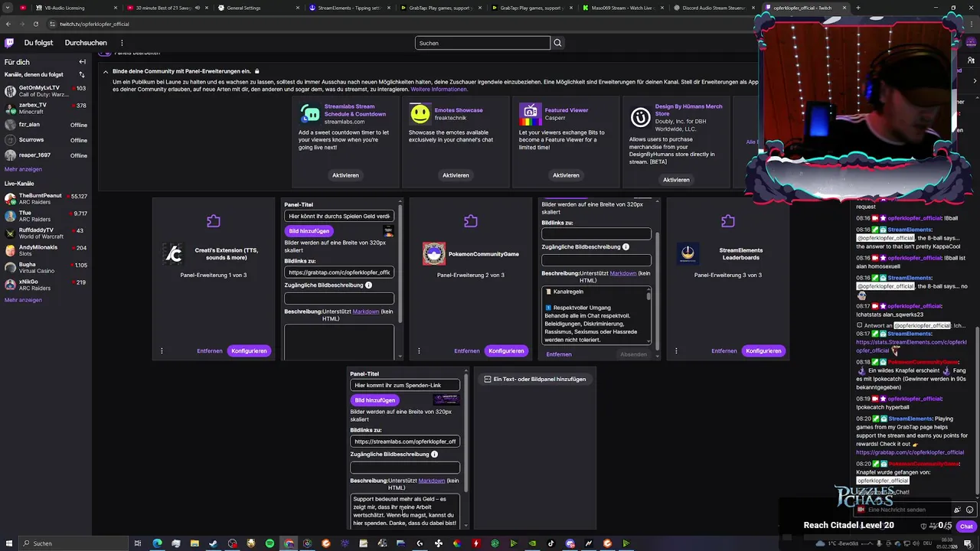Viewport: 980px width, 551px height.
Task: Switch to Maso069 Stream browser tab
Action: tap(623, 8)
